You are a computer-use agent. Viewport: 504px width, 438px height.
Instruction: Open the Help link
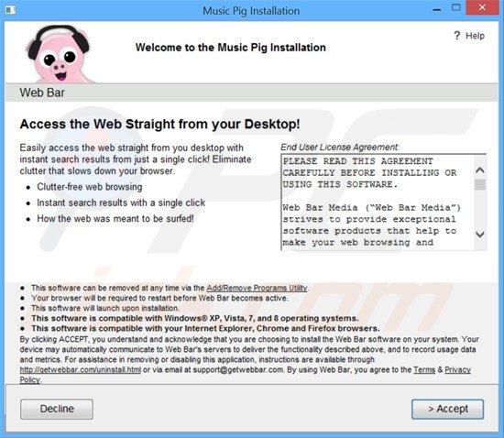(x=475, y=36)
